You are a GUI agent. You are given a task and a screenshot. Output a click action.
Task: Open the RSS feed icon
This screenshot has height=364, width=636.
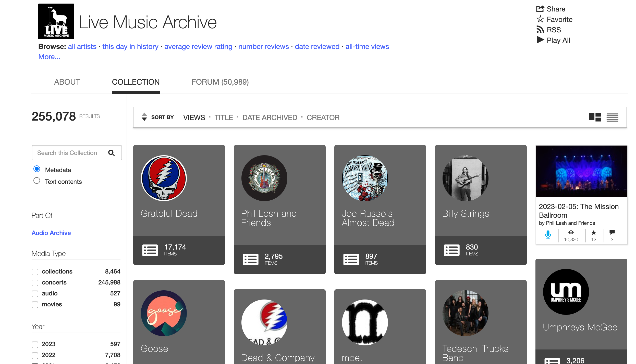point(540,30)
